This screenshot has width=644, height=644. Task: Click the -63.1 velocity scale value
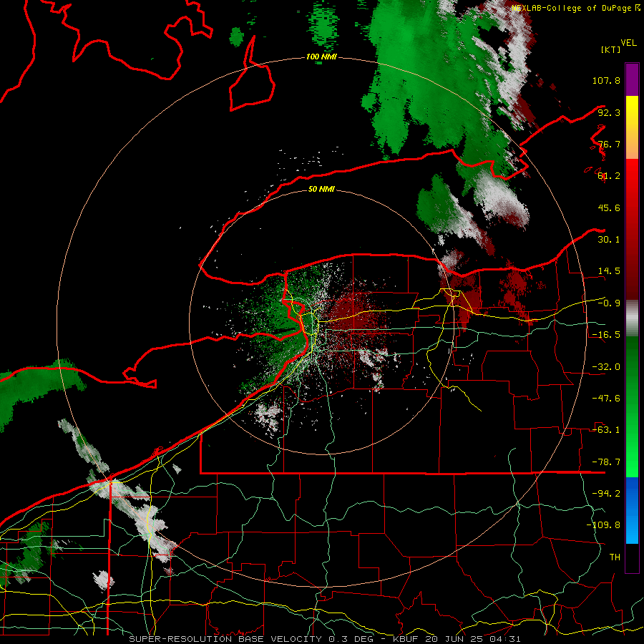pos(606,430)
